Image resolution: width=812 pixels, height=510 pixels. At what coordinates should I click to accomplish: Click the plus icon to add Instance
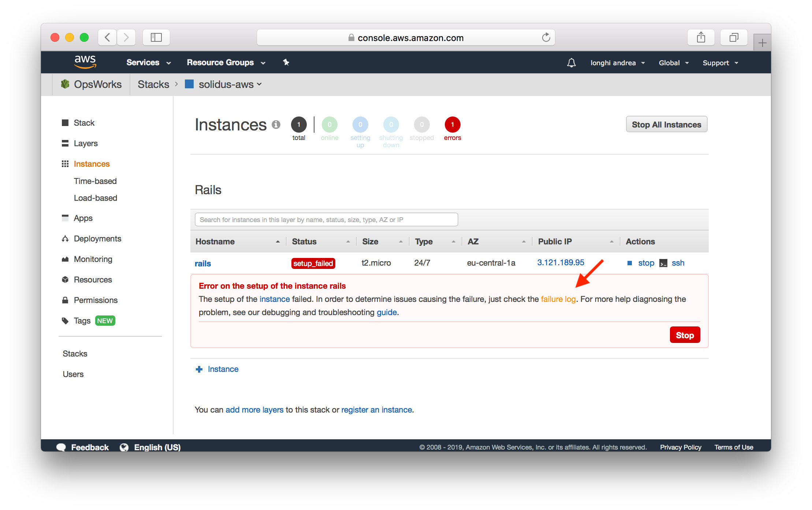point(199,369)
